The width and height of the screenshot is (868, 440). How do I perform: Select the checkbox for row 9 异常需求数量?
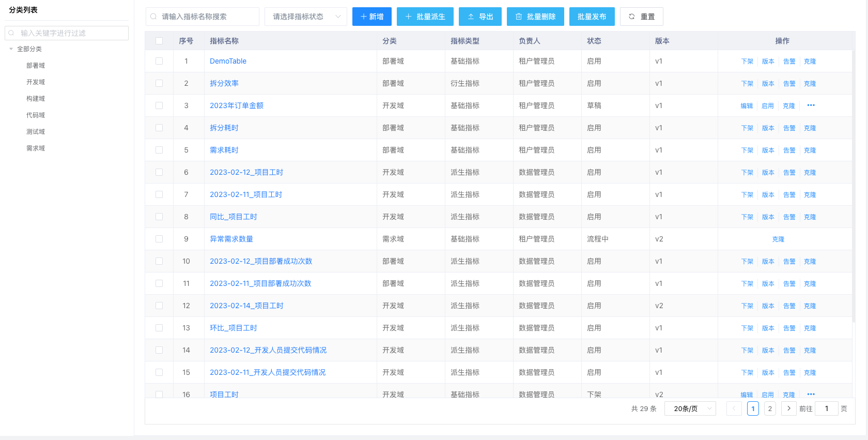tap(159, 239)
